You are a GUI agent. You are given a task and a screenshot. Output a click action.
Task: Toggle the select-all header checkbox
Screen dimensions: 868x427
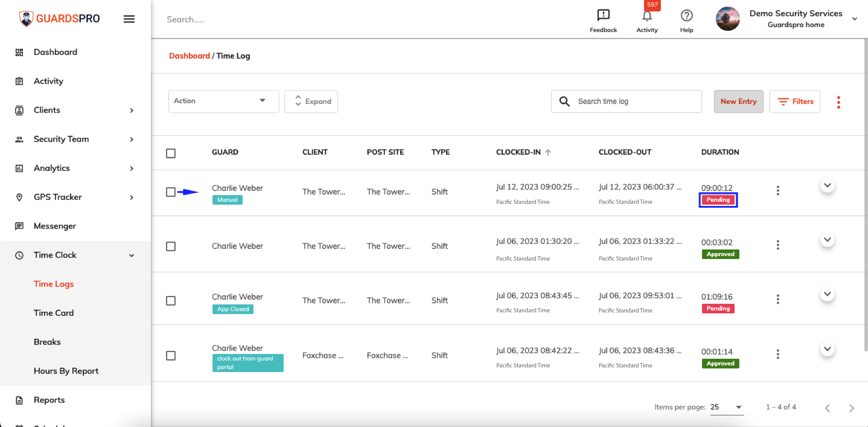171,153
